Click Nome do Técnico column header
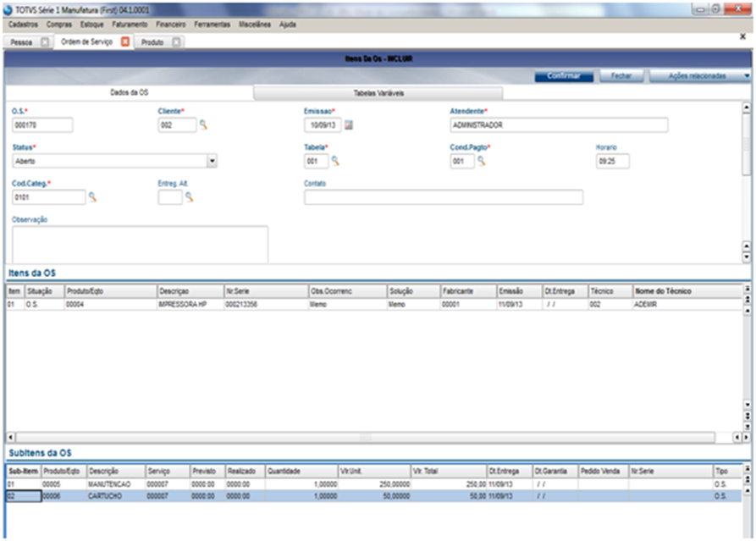The height and width of the screenshot is (541, 756). [x=687, y=291]
